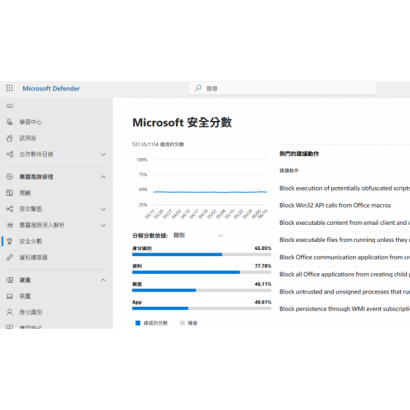The image size is (410, 410).
Task: Open the Microsoft Defender home link
Action: tap(51, 88)
